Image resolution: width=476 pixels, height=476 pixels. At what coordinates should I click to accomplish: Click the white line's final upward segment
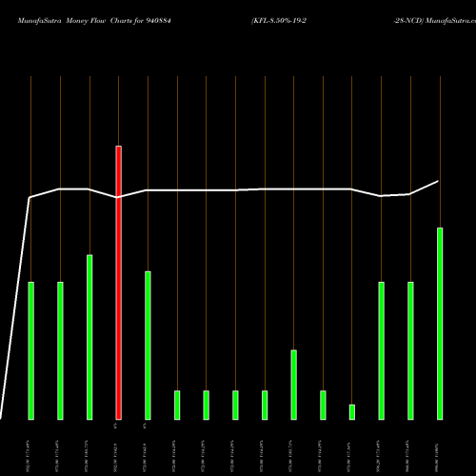click(425, 188)
